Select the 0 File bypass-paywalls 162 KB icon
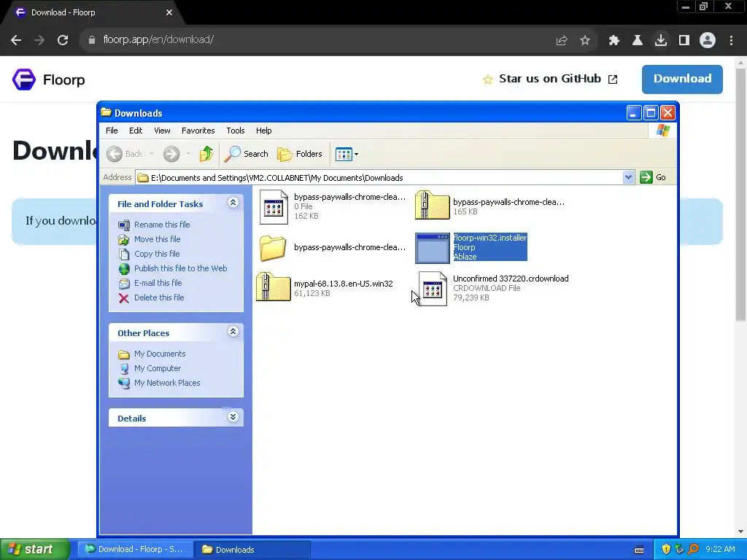747x560 pixels. point(274,207)
